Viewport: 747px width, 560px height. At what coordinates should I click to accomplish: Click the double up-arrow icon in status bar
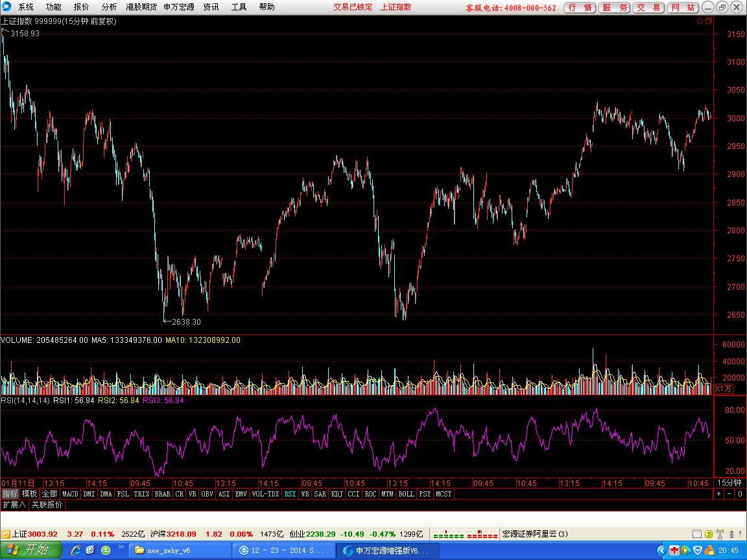[732, 534]
